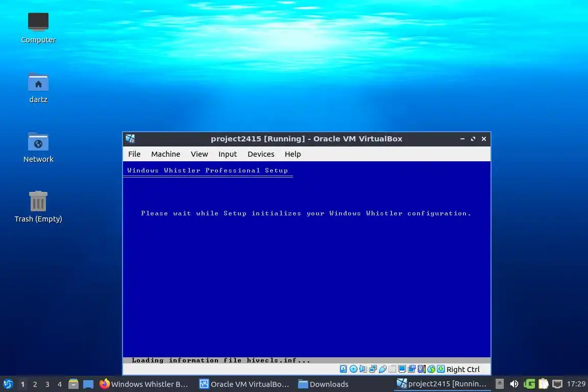Open the View menu
The image size is (588, 392).
coord(199,154)
